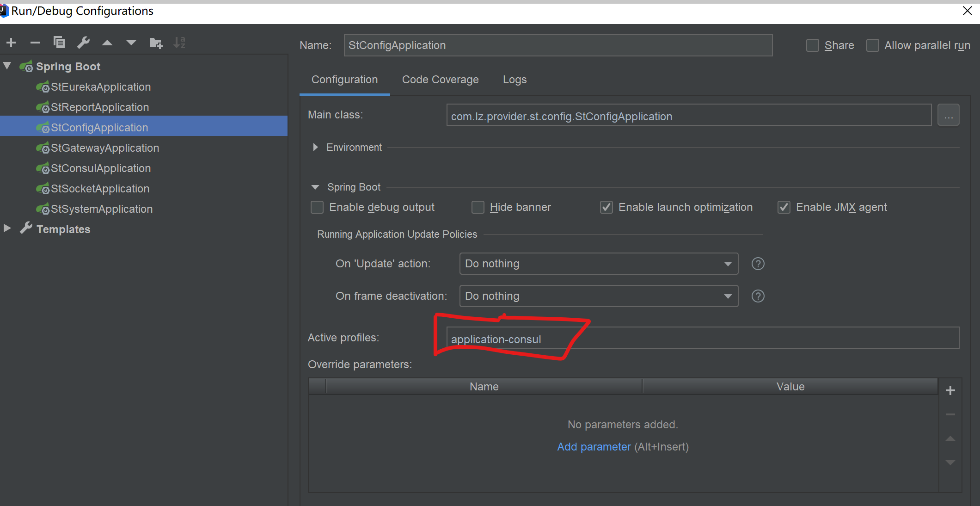Image resolution: width=980 pixels, height=506 pixels.
Task: Click the Sort Configurations alphabetically icon
Action: click(179, 43)
